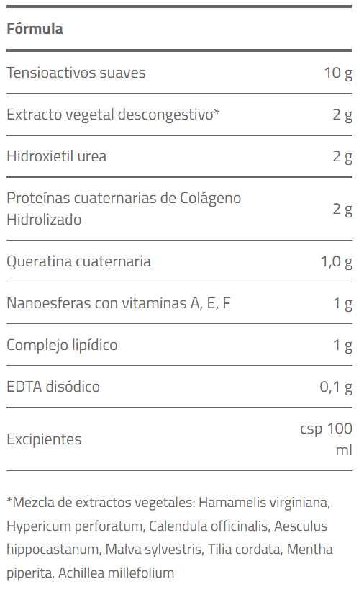Select Achillea millefolium text
364x592 pixels.
click(117, 573)
